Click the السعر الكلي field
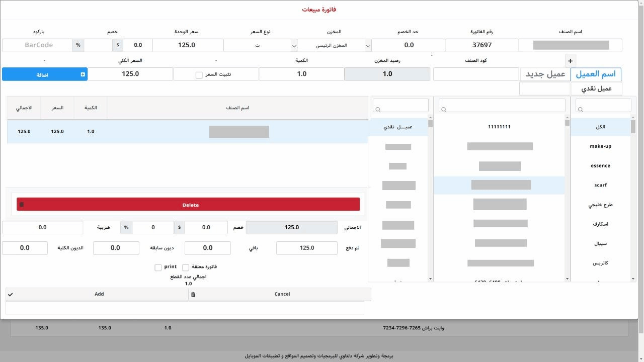644x362 pixels. pyautogui.click(x=130, y=74)
